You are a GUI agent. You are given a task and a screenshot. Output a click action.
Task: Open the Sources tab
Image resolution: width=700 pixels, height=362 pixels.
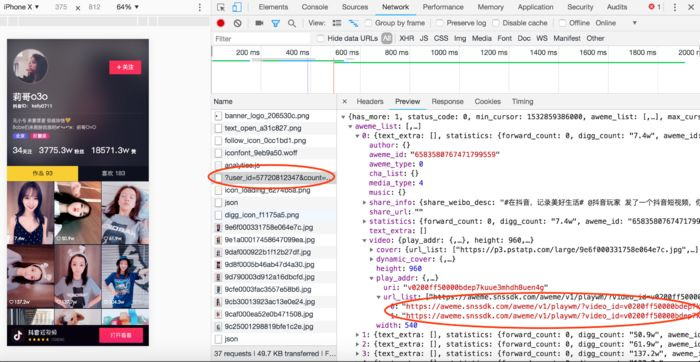(355, 7)
